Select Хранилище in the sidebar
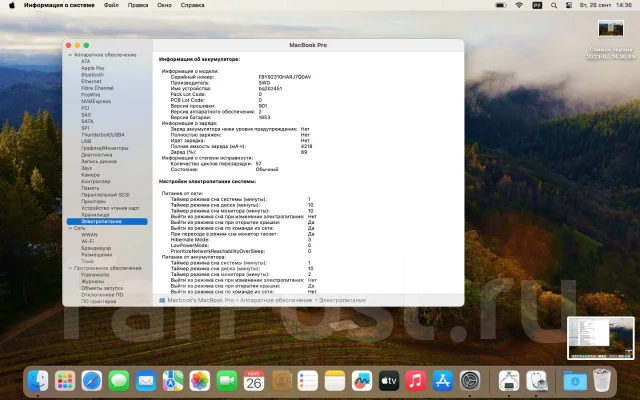This screenshot has height=400, width=640. [x=95, y=215]
